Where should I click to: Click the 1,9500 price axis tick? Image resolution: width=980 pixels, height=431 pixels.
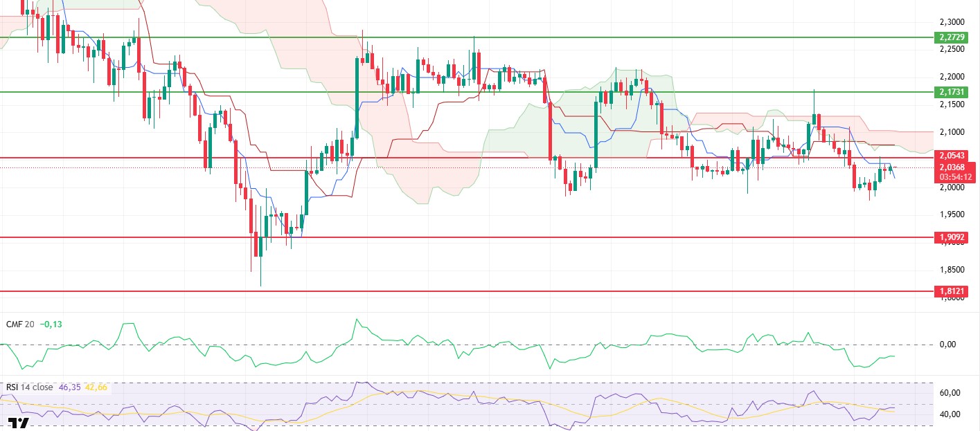coord(952,214)
